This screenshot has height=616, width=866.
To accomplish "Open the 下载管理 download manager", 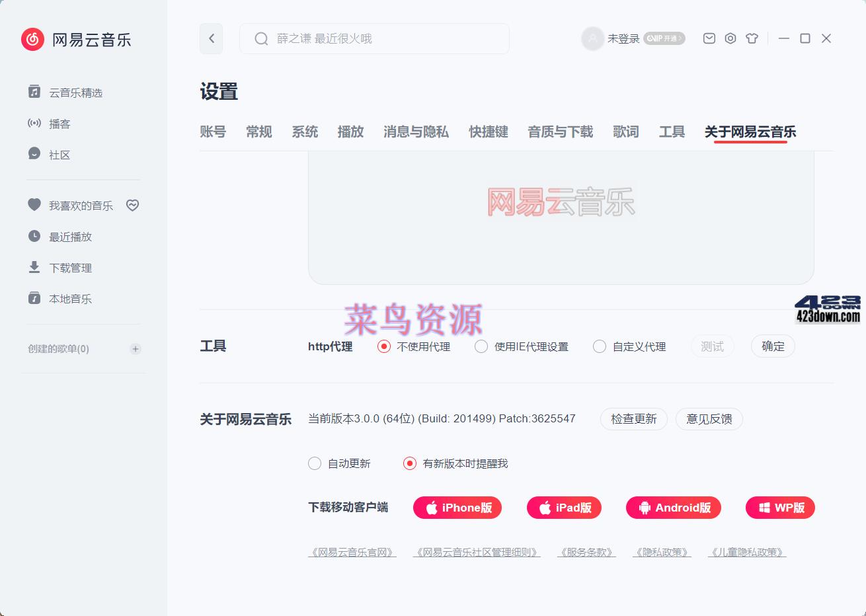I will 69,268.
